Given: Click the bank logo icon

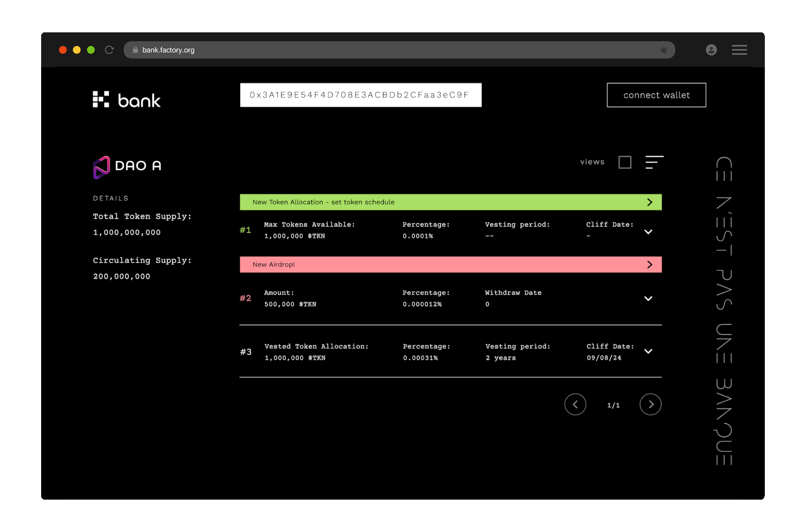Looking at the screenshot, I should click(101, 100).
